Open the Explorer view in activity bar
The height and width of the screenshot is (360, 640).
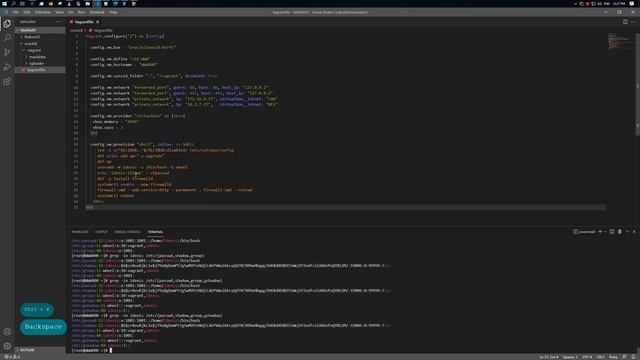coord(7,24)
